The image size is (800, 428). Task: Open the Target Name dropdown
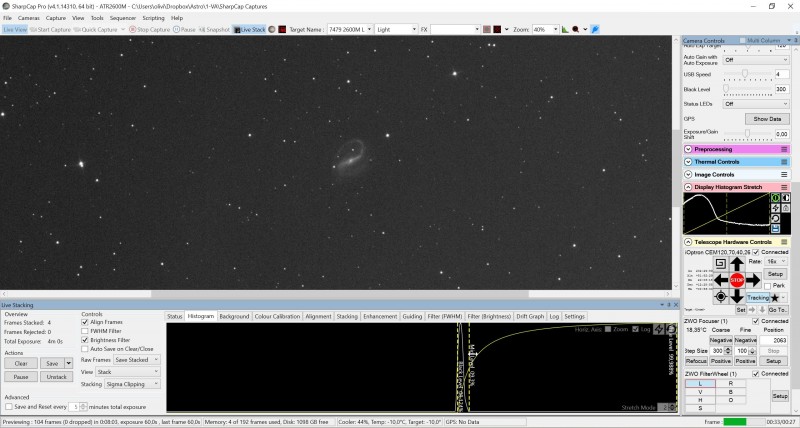(349, 30)
